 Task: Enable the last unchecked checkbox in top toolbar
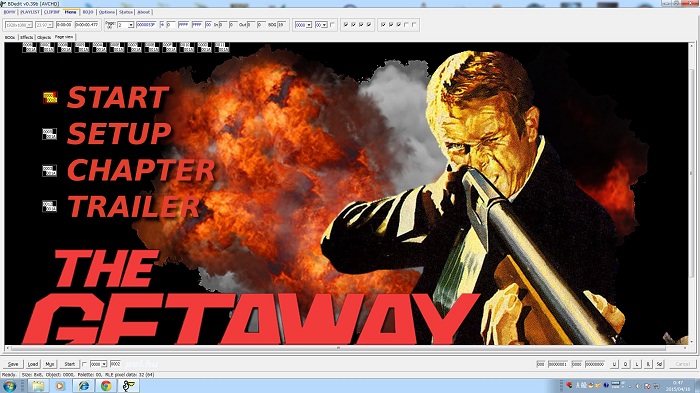pyautogui.click(x=414, y=25)
